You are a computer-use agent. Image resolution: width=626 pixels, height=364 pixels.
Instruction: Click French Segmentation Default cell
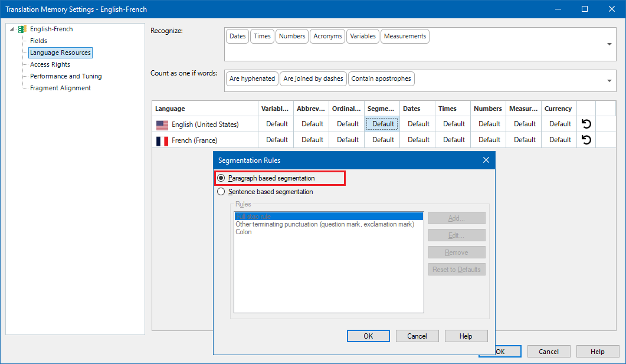tap(384, 140)
